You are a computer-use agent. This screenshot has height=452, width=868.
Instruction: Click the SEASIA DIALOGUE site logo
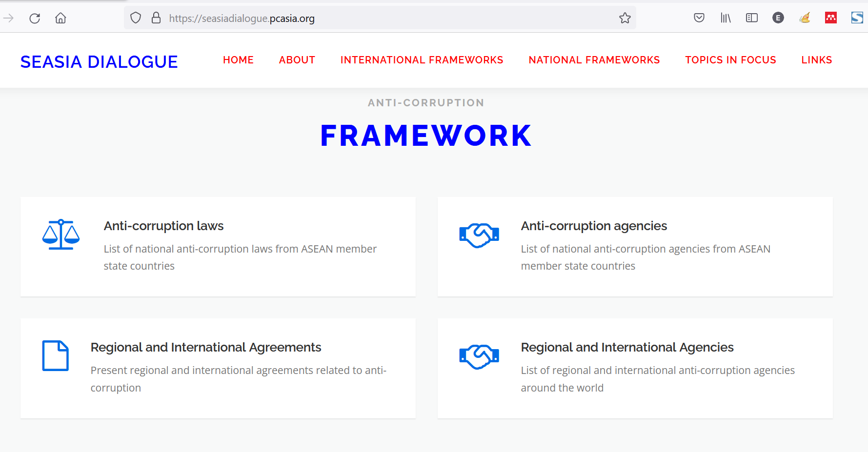pyautogui.click(x=99, y=62)
